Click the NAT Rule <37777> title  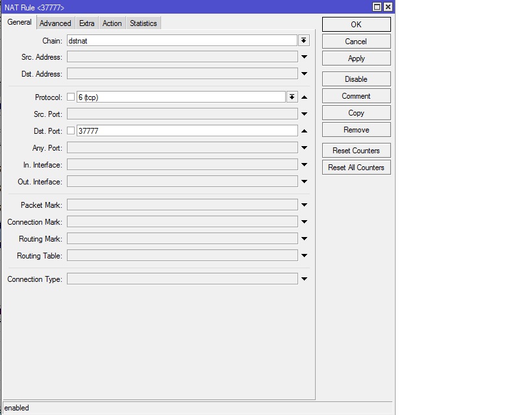click(34, 7)
